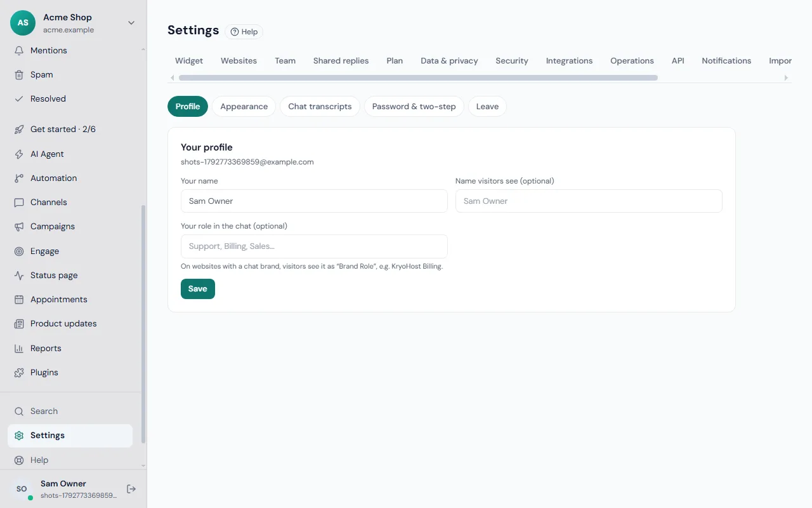
Task: Open the Widget settings tab
Action: [189, 60]
